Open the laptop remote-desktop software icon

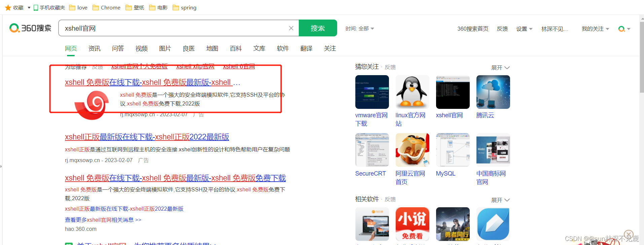tap(372, 224)
